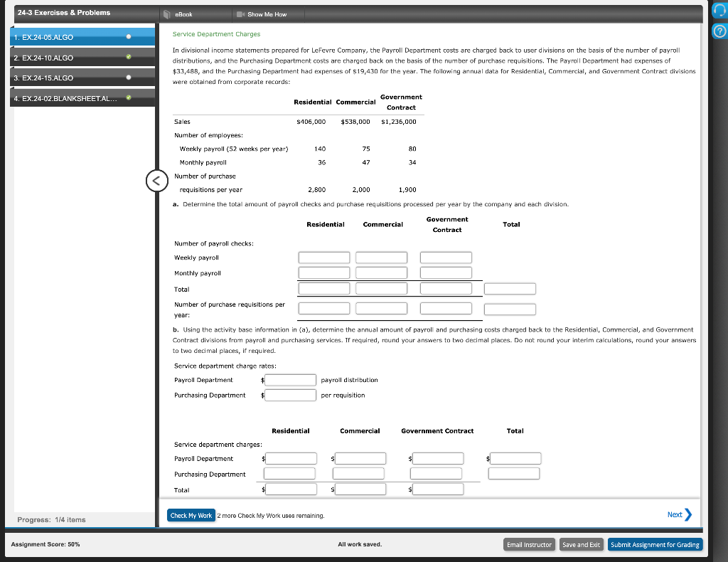Open the eBook icon
The width and height of the screenshot is (728, 562).
pyautogui.click(x=168, y=14)
